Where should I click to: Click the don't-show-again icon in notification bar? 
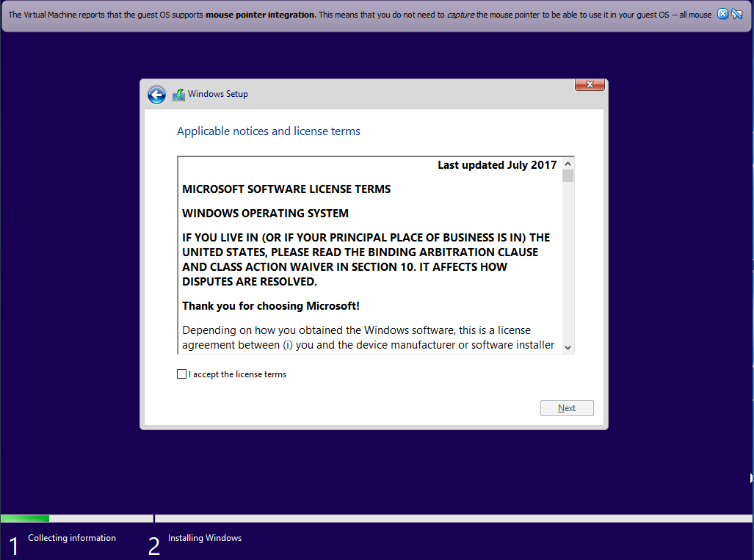(x=736, y=14)
